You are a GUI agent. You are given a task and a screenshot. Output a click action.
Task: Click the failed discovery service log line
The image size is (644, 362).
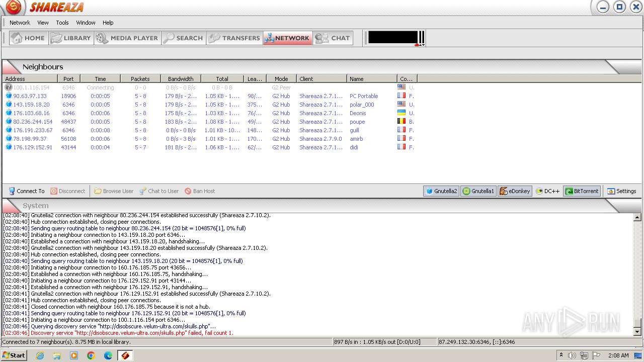click(x=118, y=333)
